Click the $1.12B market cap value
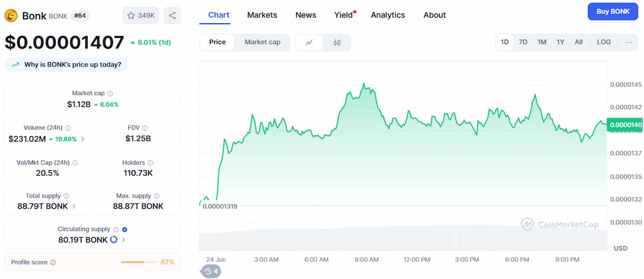644x279 pixels. click(x=79, y=104)
